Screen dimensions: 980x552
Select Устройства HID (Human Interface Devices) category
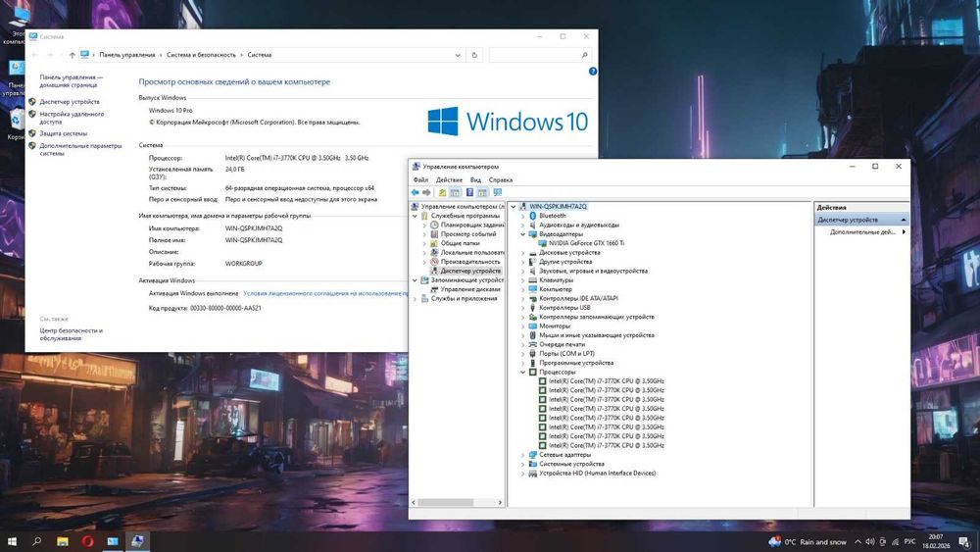tap(598, 474)
